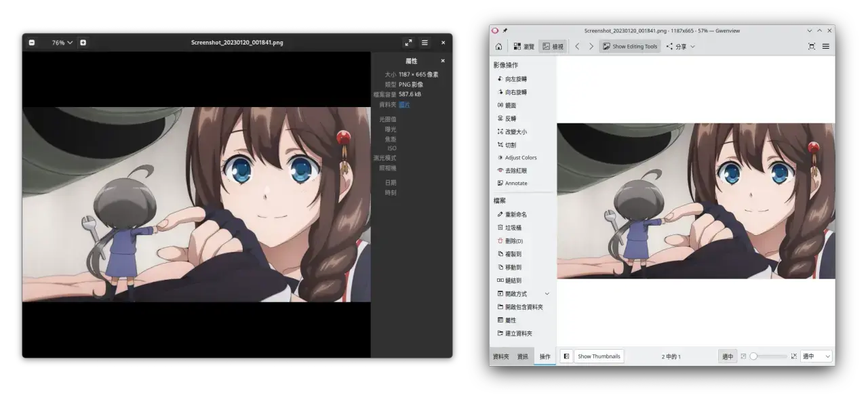Toggle Show Editing Tools in the toolbar
The width and height of the screenshot is (868, 395).
(629, 46)
